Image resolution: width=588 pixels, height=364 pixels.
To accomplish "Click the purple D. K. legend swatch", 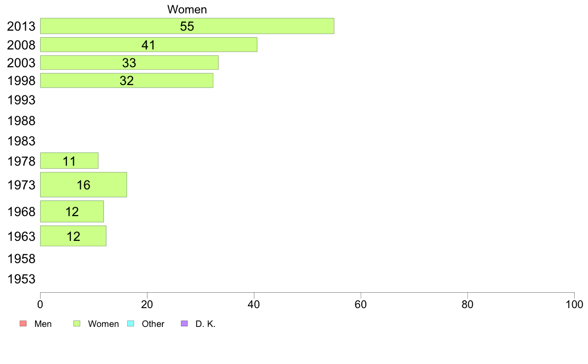I will pos(184,323).
